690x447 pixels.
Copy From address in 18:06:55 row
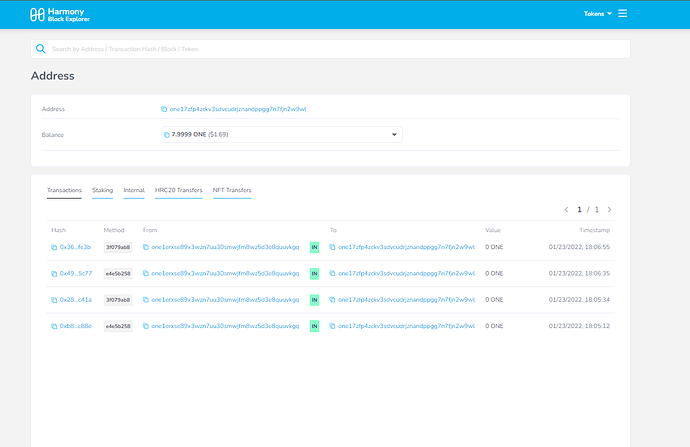[x=146, y=247]
